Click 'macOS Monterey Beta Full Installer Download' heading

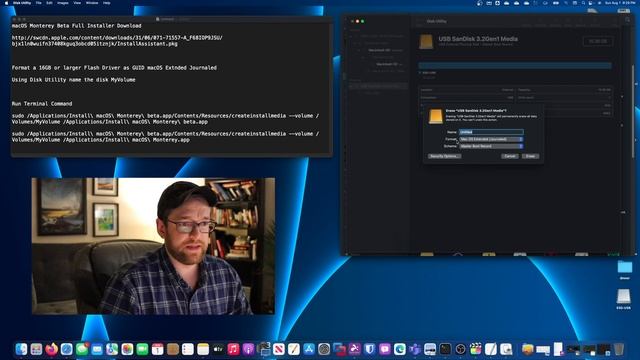coord(76,26)
